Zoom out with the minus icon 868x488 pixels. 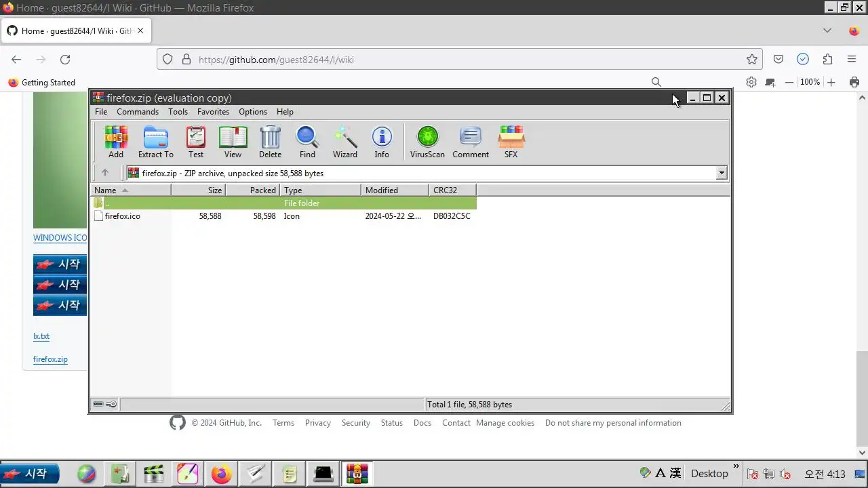(789, 82)
